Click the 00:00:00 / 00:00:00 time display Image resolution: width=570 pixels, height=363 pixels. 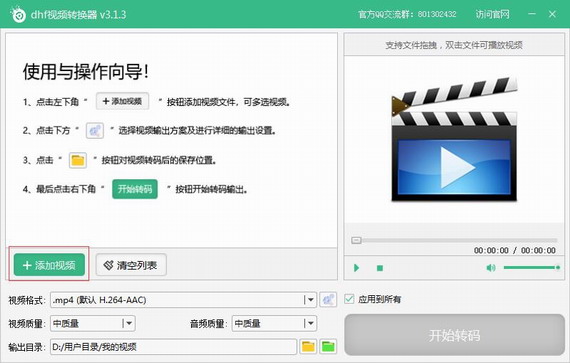pos(514,250)
